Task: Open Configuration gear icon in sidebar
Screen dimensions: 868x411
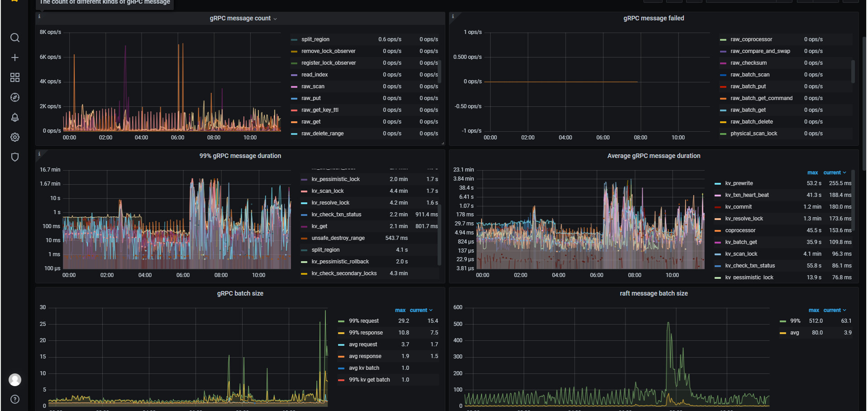Action: click(x=15, y=137)
